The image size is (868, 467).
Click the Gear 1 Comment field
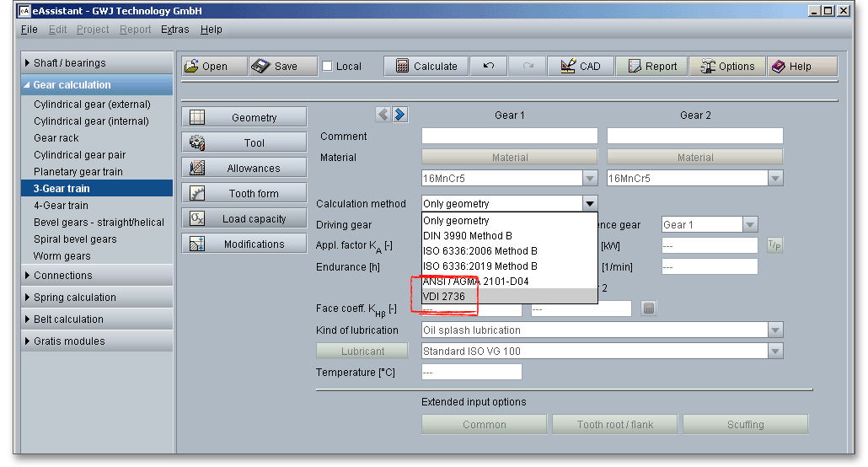(509, 137)
